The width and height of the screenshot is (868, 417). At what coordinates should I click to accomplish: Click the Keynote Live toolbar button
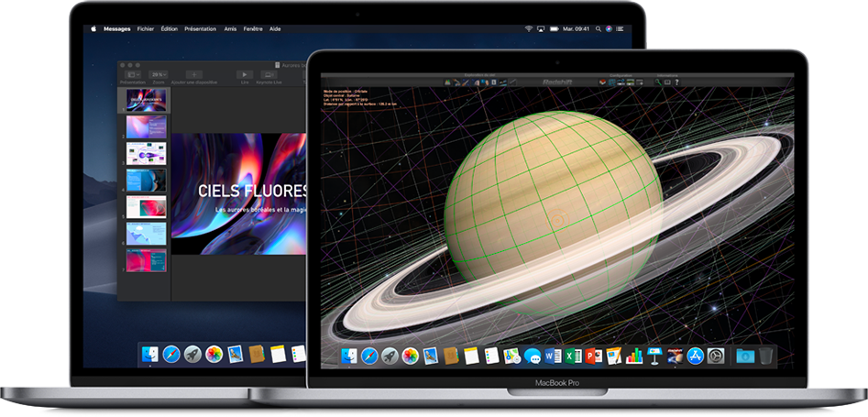[269, 74]
